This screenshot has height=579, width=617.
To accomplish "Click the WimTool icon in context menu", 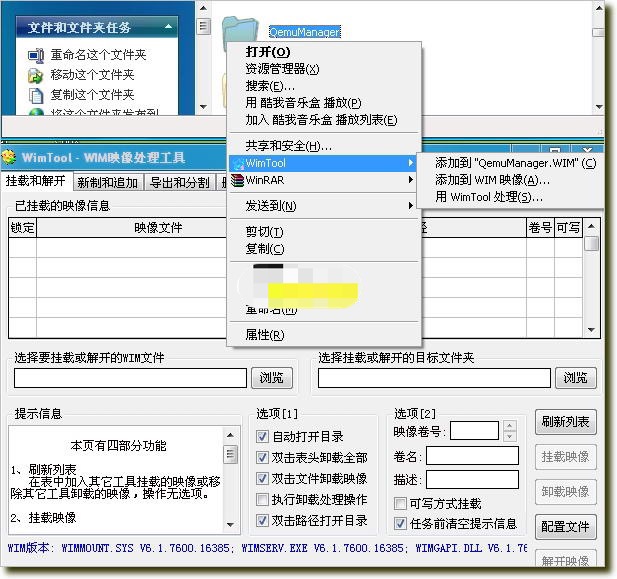I will click(x=238, y=163).
